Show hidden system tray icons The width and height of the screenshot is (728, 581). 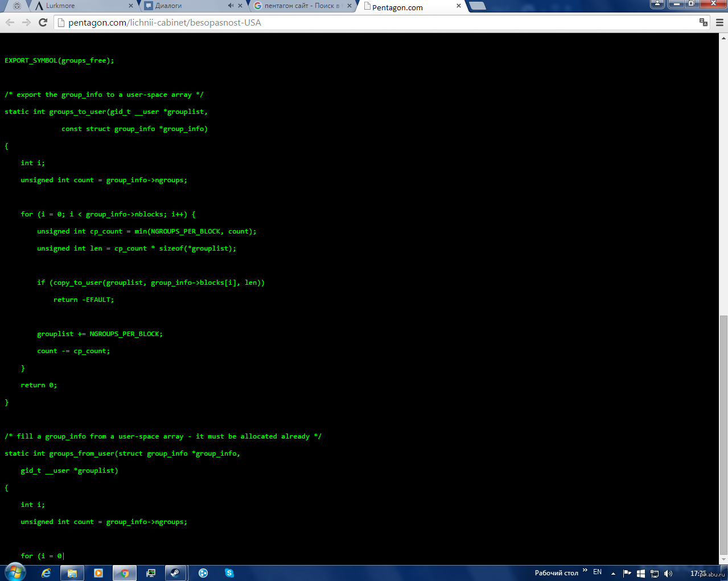click(x=613, y=574)
